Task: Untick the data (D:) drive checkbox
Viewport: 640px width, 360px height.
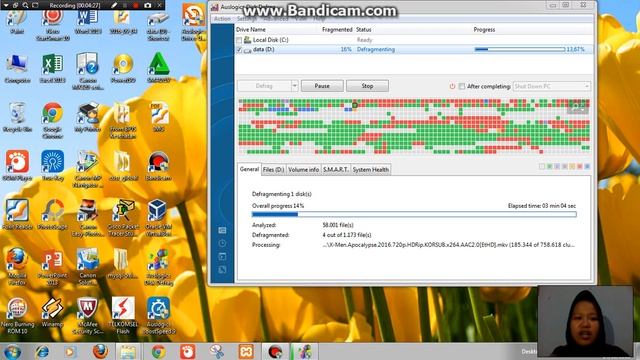Action: click(239, 49)
